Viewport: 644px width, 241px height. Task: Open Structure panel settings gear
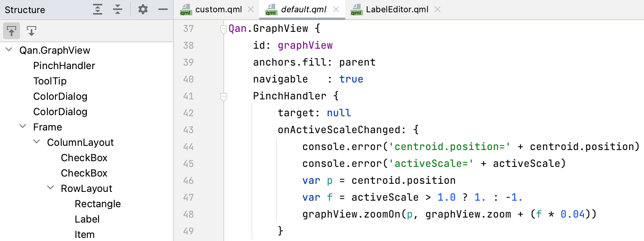[x=143, y=10]
